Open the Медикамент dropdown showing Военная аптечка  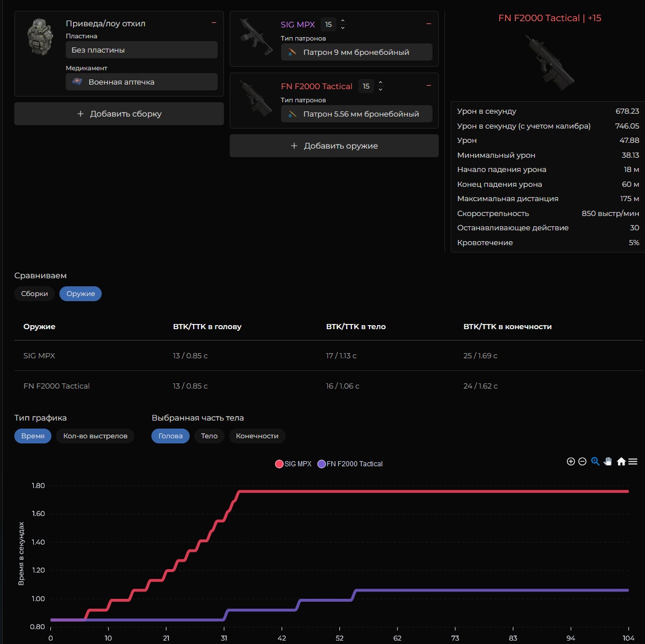142,82
